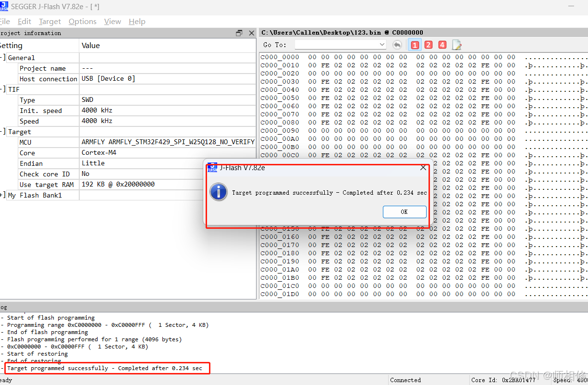Click the 123.bin file path title
The height and width of the screenshot is (385, 588).
pyautogui.click(x=342, y=32)
